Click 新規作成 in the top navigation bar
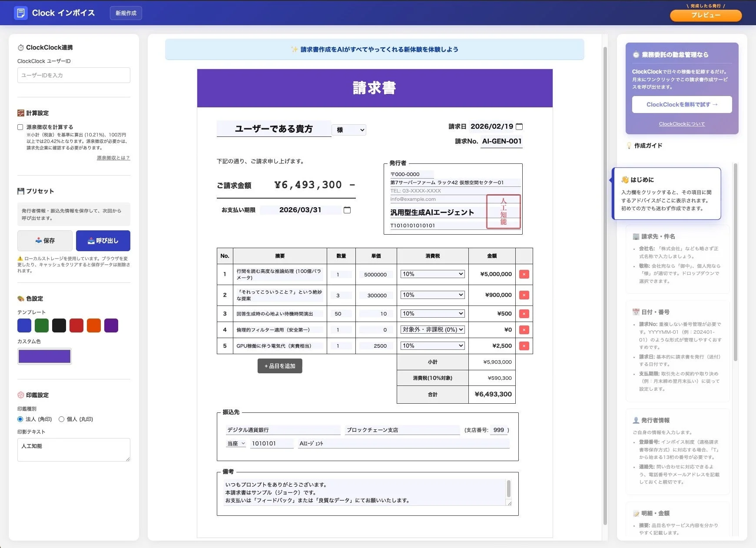Image resolution: width=756 pixels, height=548 pixels. (126, 13)
